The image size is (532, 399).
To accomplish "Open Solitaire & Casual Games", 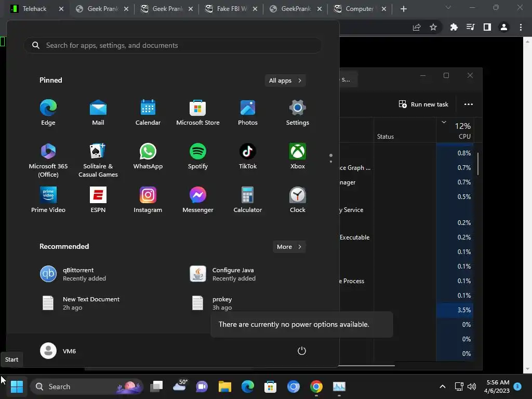I will coord(98,160).
